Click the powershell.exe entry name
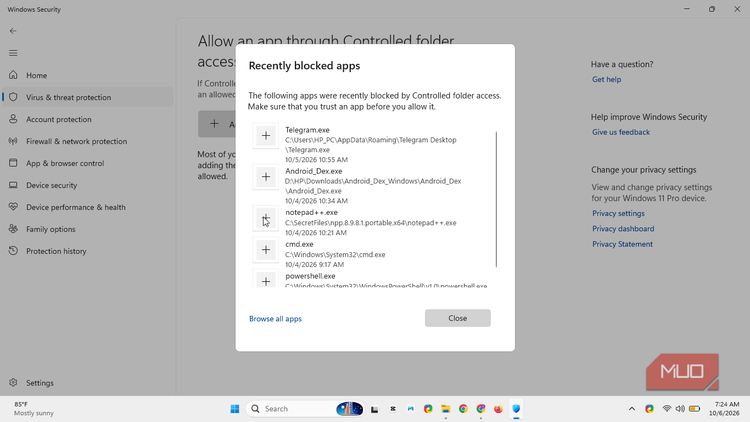Image resolution: width=750 pixels, height=422 pixels. pos(310,276)
